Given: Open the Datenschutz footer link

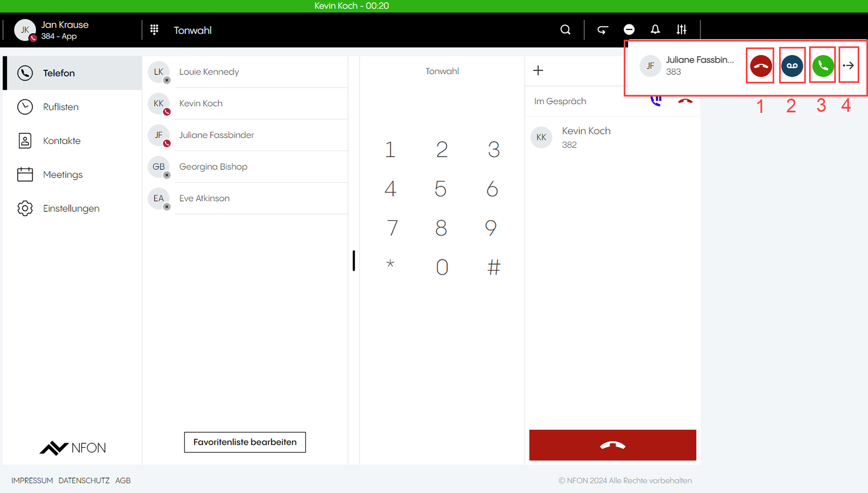Looking at the screenshot, I should point(84,481).
